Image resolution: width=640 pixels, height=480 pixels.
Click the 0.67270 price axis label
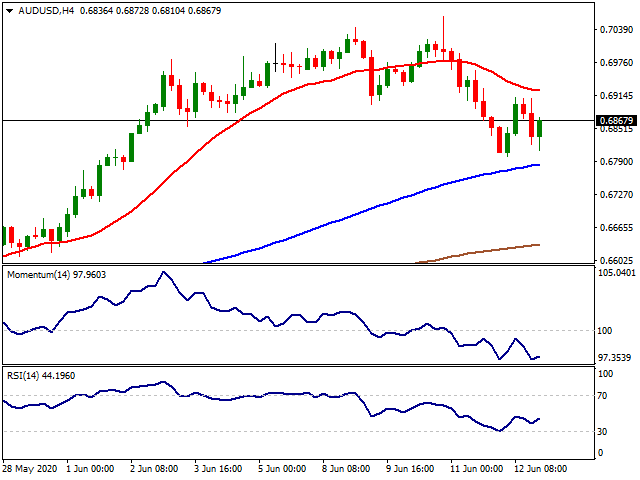click(616, 195)
